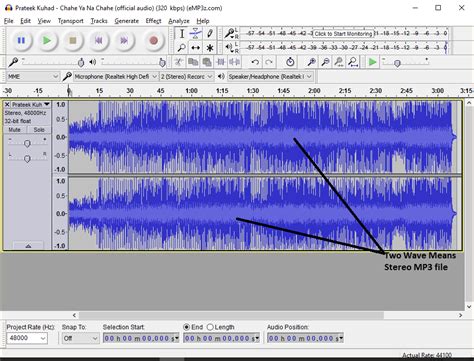
Task: Click the horizontal scrollbar right arrow
Action: click(x=460, y=315)
